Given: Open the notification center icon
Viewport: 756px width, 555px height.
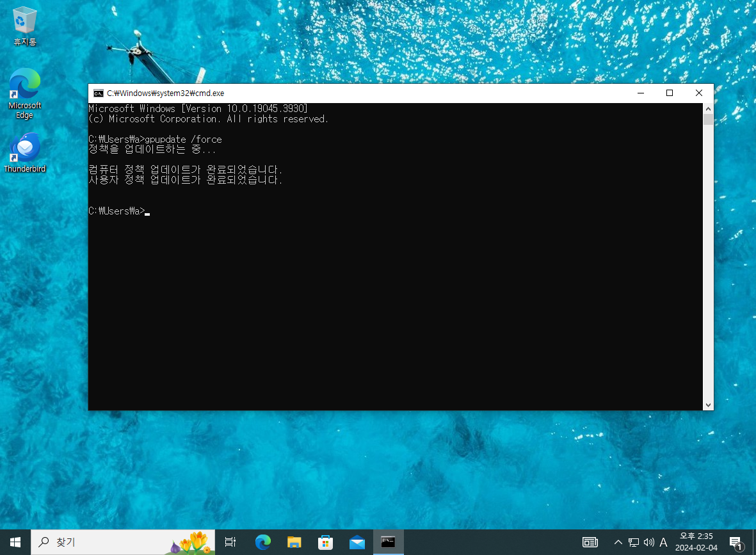Looking at the screenshot, I should [736, 542].
